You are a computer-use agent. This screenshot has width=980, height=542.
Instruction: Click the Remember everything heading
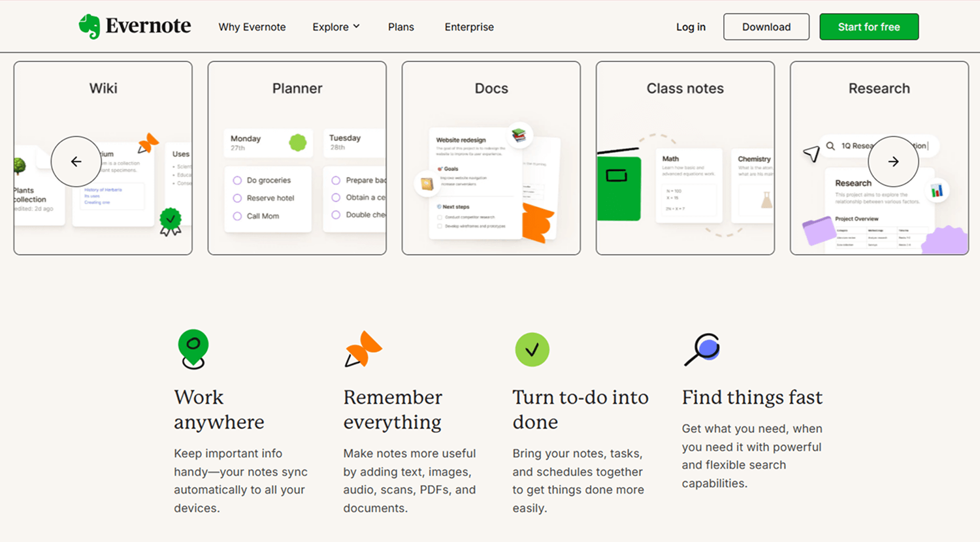(393, 409)
